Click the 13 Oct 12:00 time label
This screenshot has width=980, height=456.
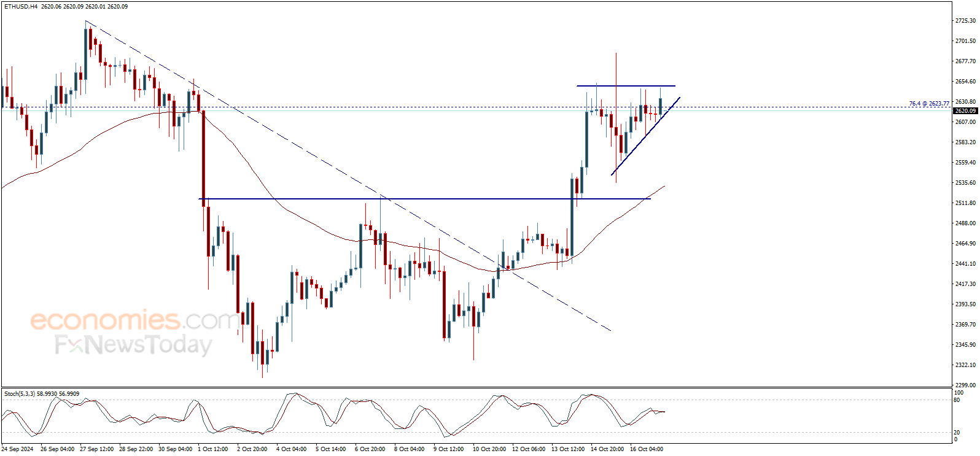(568, 449)
